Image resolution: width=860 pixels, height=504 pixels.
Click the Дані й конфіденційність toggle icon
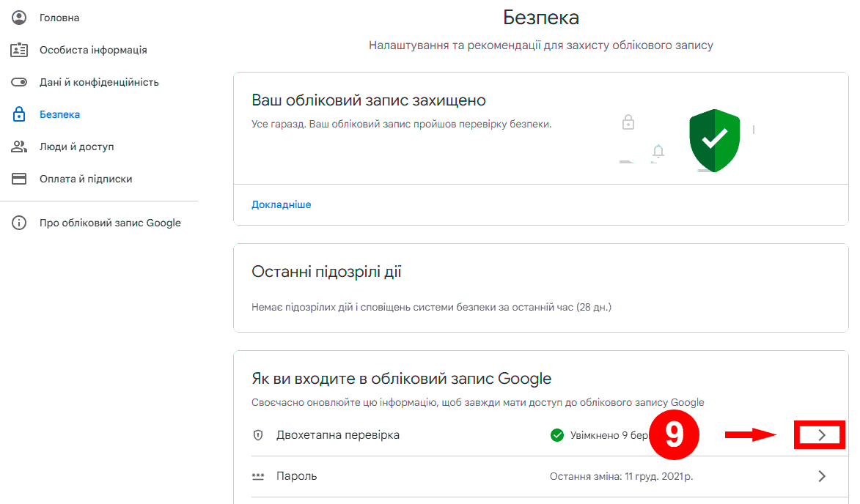coord(19,82)
